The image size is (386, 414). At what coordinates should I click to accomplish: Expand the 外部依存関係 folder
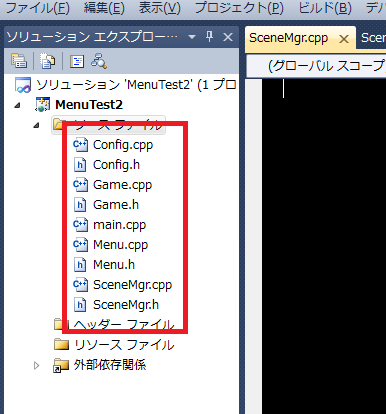36,365
